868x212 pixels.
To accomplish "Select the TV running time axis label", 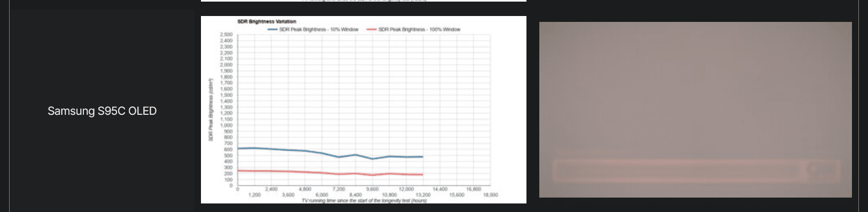I will pos(364,201).
